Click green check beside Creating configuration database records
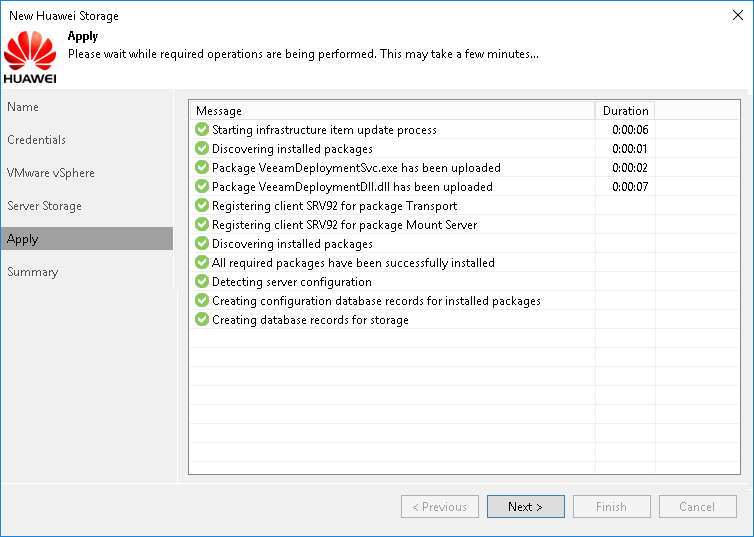 click(202, 300)
